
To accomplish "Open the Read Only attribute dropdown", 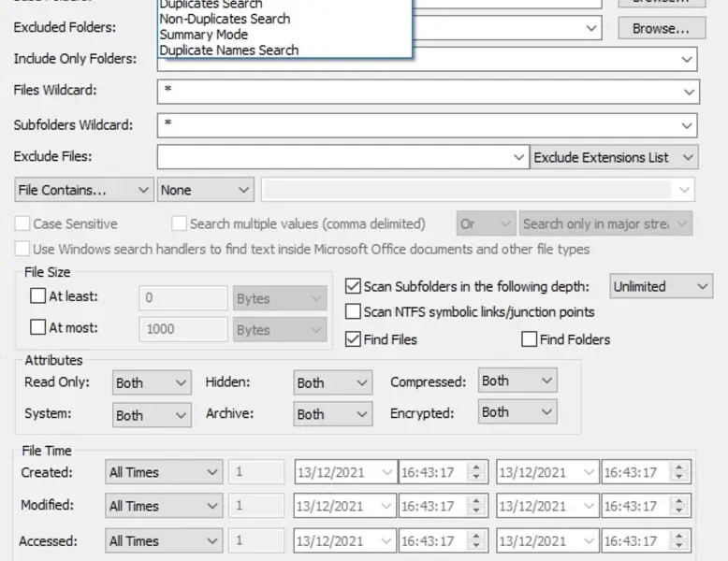I will pos(152,382).
